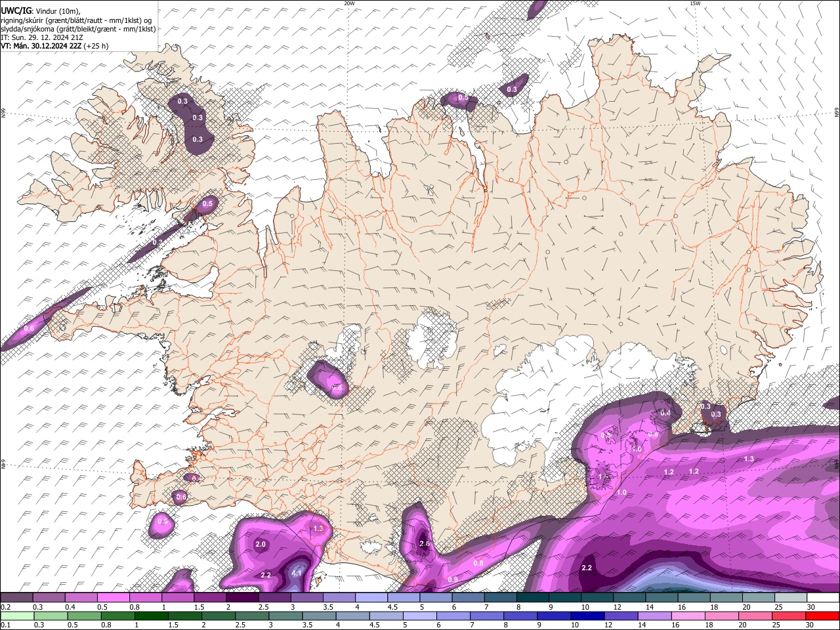The image size is (840, 630).
Task: Click the 2.0 precipitation value on the map
Action: pyautogui.click(x=261, y=544)
